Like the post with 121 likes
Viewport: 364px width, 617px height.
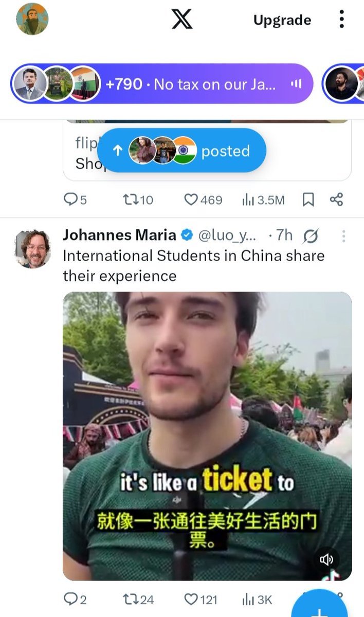[x=201, y=600]
